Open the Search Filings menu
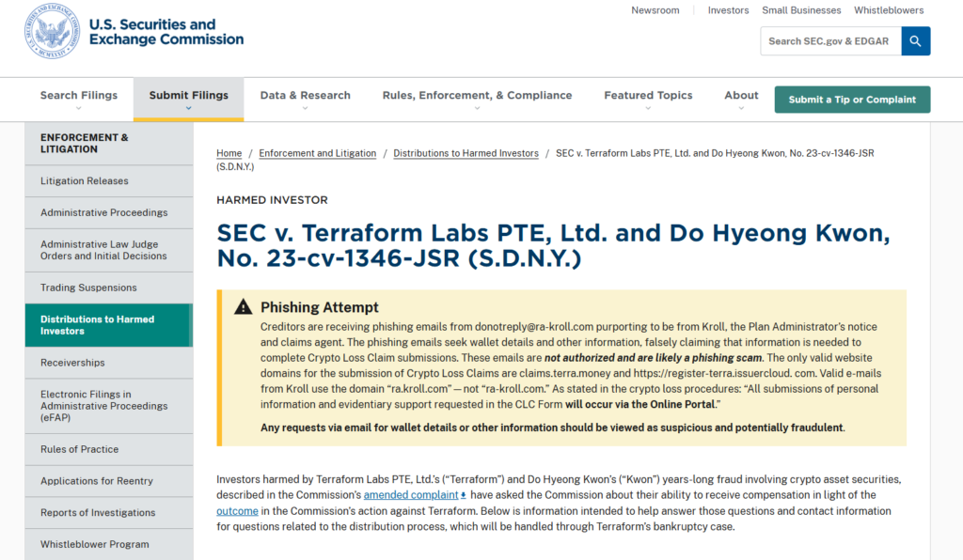The image size is (963, 560). pyautogui.click(x=79, y=95)
